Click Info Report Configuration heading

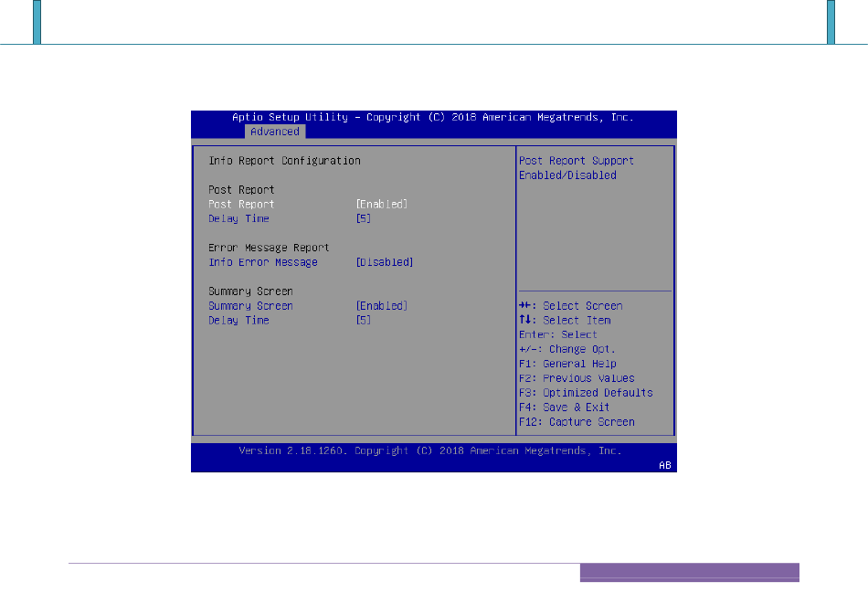(284, 161)
